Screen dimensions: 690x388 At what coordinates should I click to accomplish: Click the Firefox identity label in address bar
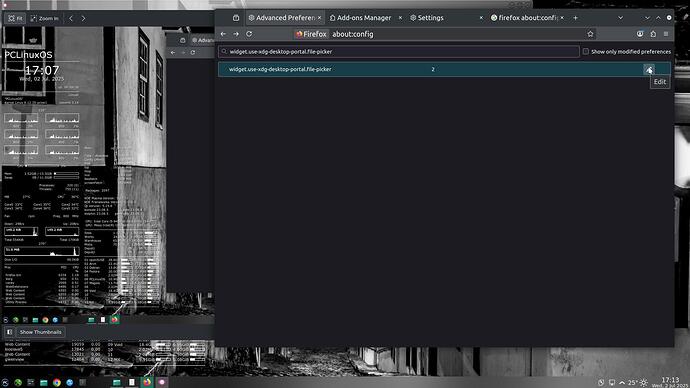coord(312,34)
